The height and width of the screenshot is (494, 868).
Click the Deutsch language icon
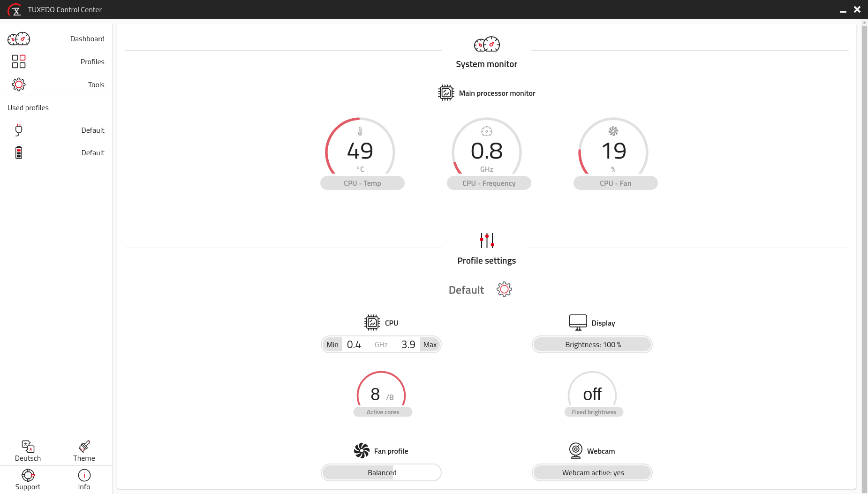28,446
